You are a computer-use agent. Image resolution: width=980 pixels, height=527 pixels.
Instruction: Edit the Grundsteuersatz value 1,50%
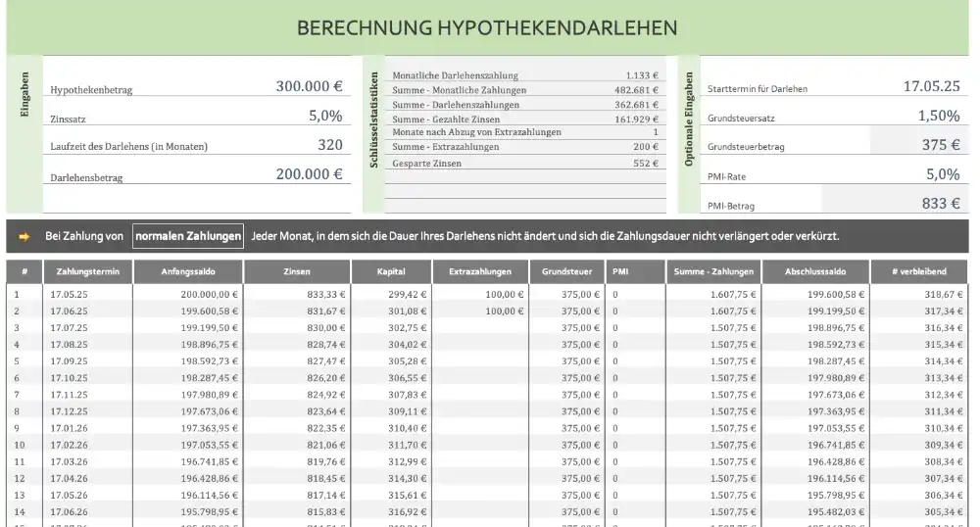(x=939, y=116)
